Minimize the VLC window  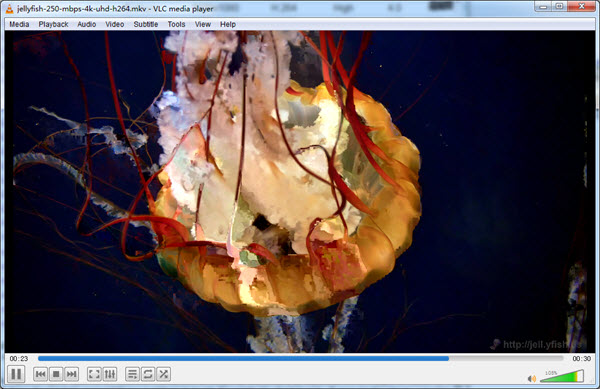pos(543,6)
